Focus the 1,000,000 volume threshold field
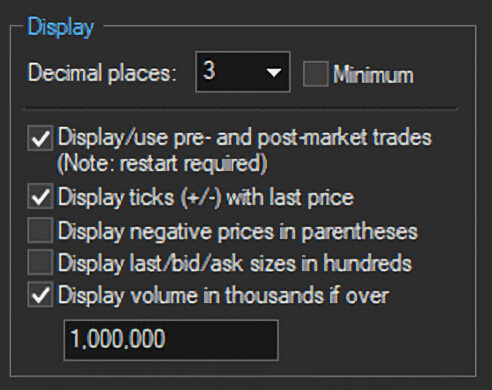492x390 pixels. tap(171, 340)
